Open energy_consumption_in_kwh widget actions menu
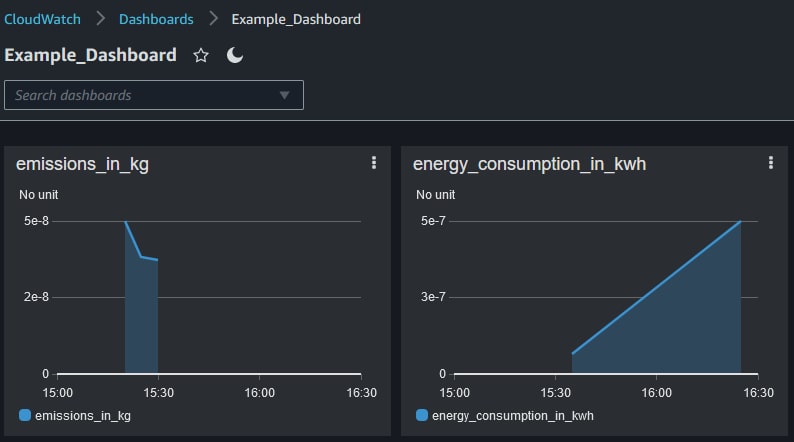The image size is (794, 442). (x=770, y=163)
